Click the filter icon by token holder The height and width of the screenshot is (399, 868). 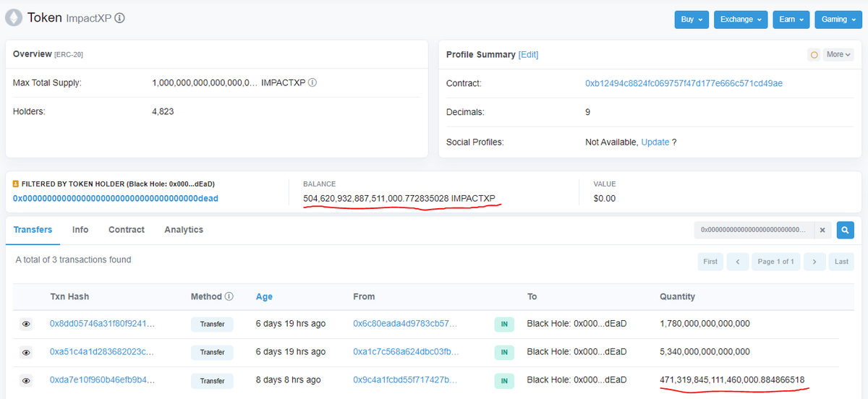16,184
